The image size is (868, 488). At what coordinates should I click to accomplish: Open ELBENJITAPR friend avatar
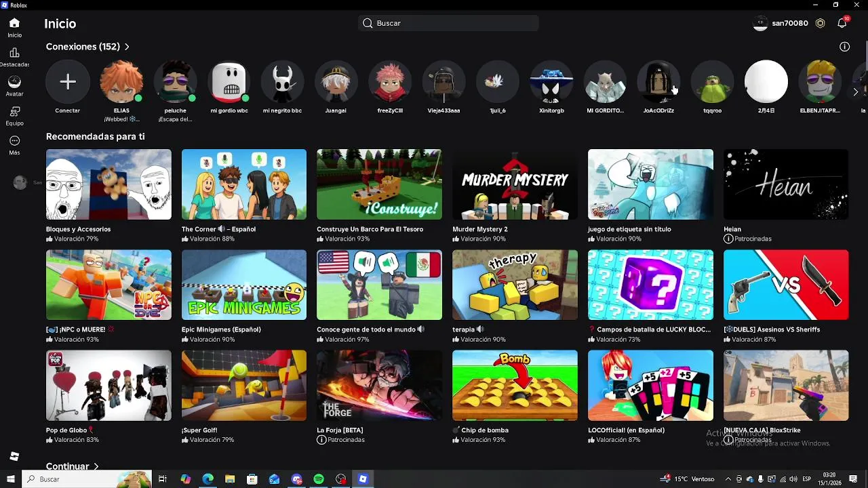(820, 82)
